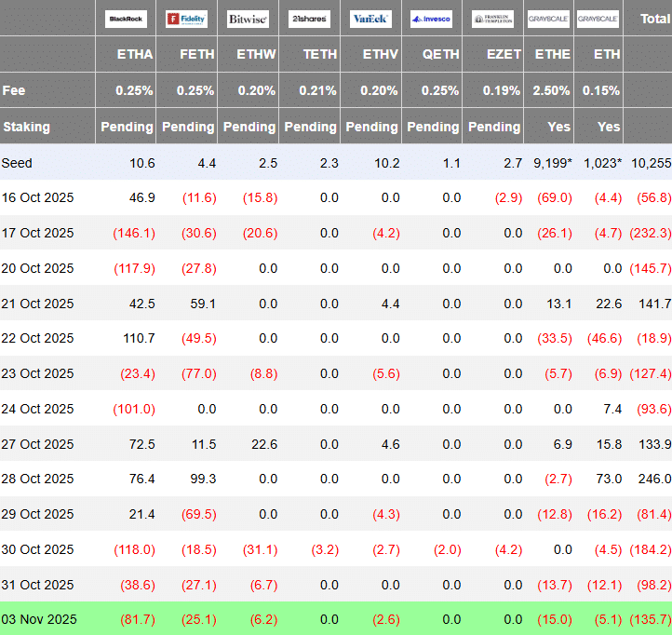Click the 28 Oct 2025 total value 246.0

(x=654, y=479)
